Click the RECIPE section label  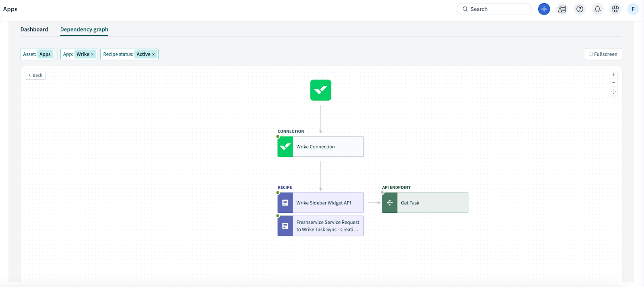(285, 187)
